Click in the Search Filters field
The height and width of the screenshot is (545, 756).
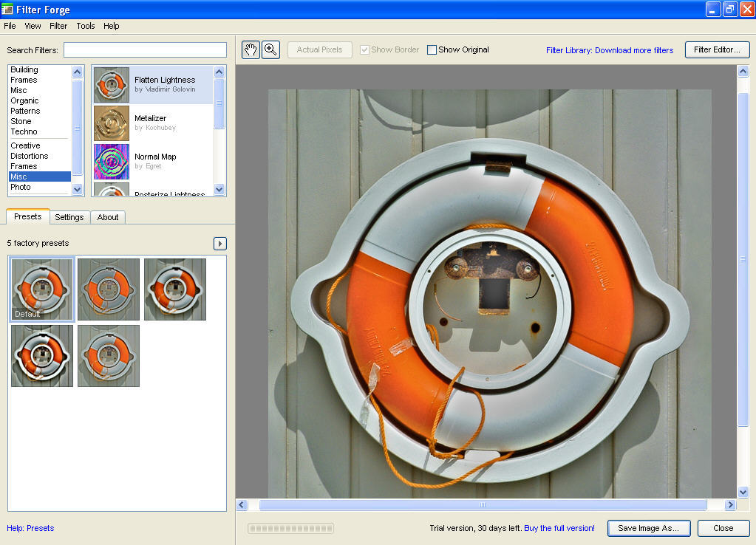tap(145, 49)
